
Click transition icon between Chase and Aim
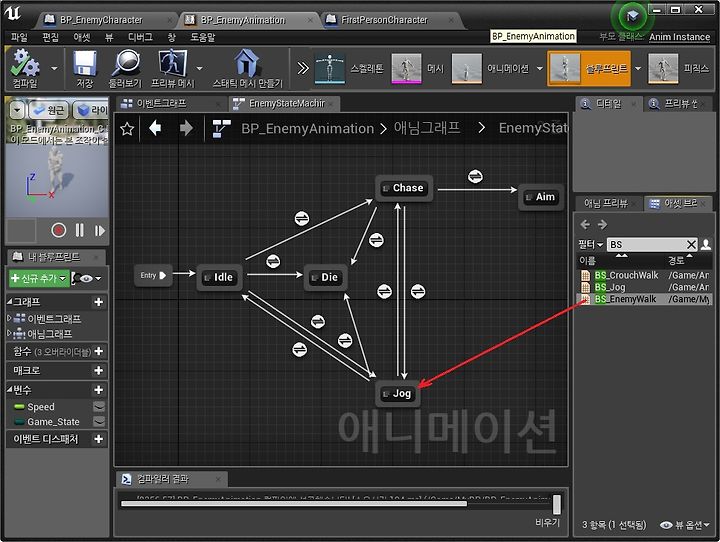pos(475,176)
